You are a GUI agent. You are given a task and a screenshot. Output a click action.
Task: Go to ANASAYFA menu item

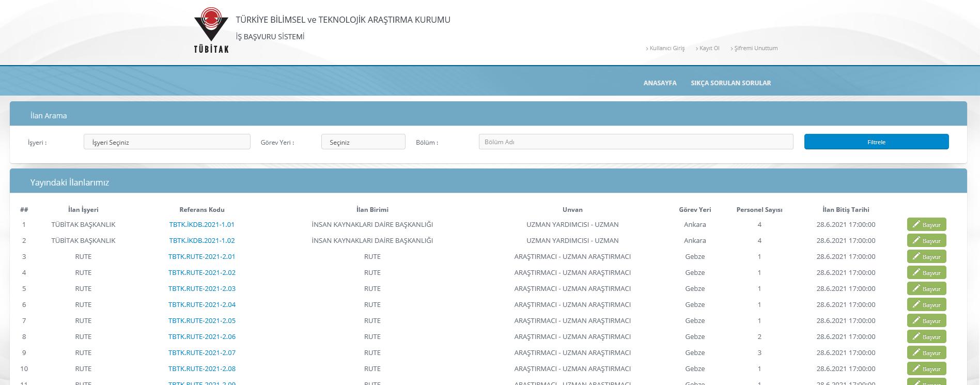pos(660,83)
